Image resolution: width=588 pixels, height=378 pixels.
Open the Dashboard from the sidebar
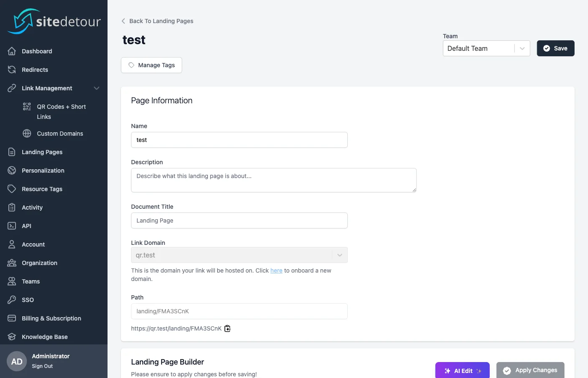37,51
